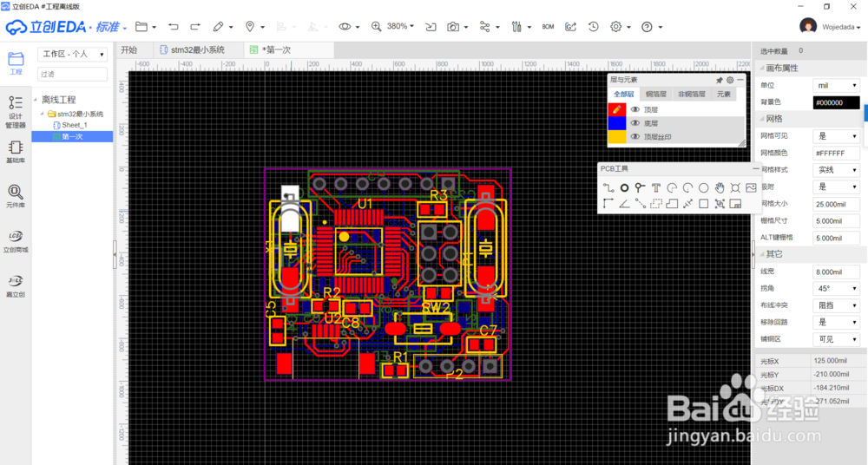868x465 pixels.
Task: Click the Redo arrow in the toolbar
Action: 194,27
